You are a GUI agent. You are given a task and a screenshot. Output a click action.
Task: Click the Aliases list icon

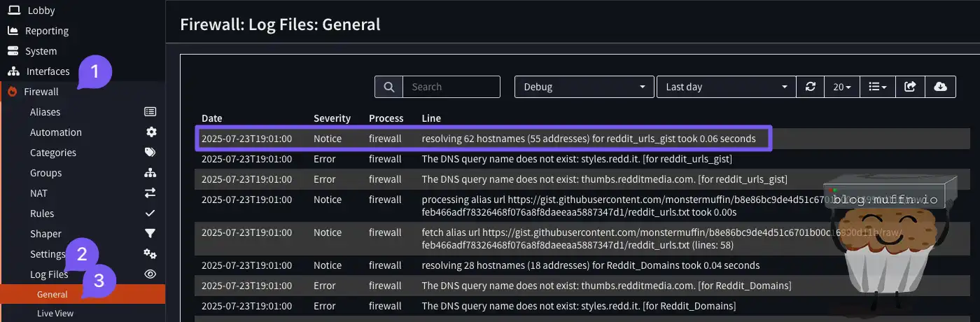point(150,112)
